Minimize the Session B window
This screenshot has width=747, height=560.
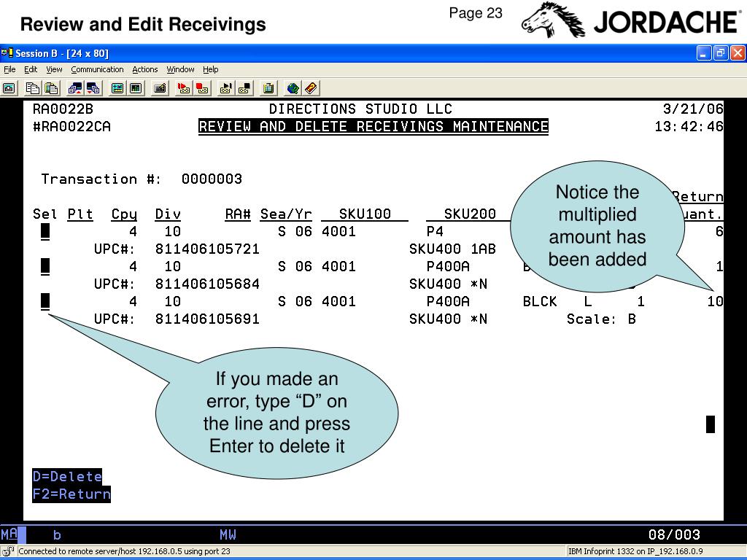tap(704, 52)
